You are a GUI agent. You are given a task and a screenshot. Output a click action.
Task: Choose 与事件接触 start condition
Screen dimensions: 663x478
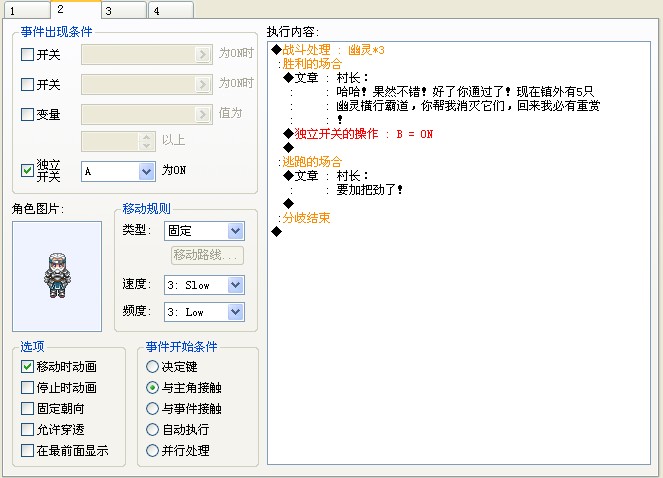tap(152, 409)
